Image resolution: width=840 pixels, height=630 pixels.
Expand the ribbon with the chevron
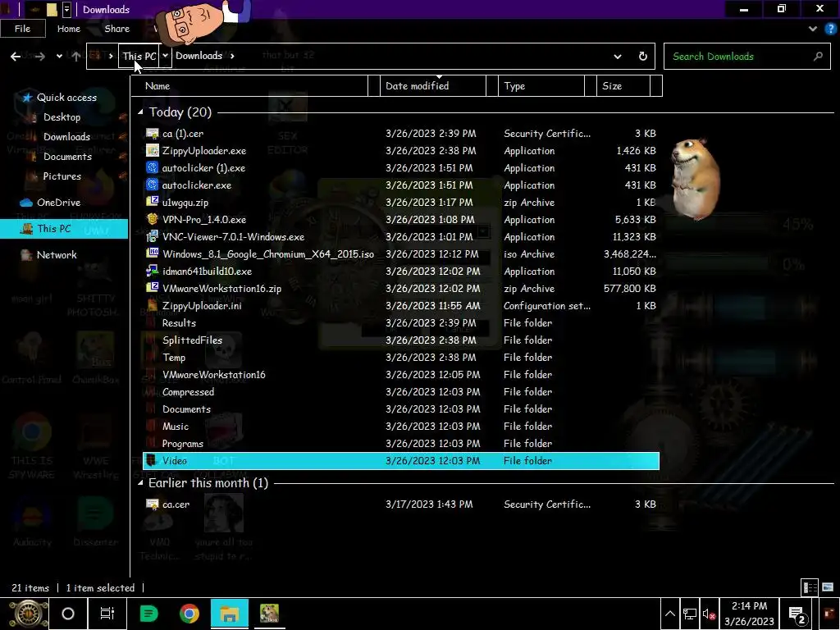point(813,29)
